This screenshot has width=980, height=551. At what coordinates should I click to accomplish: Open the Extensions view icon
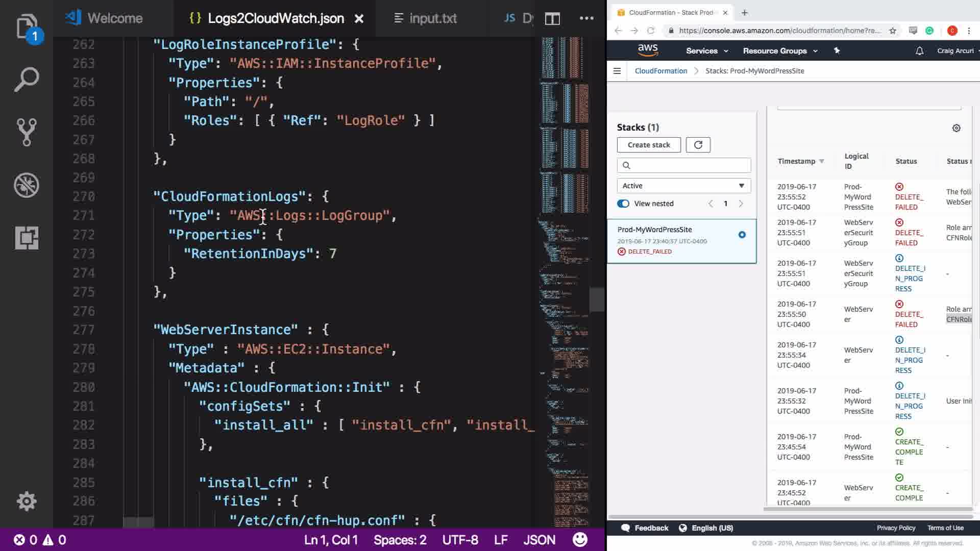27,238
